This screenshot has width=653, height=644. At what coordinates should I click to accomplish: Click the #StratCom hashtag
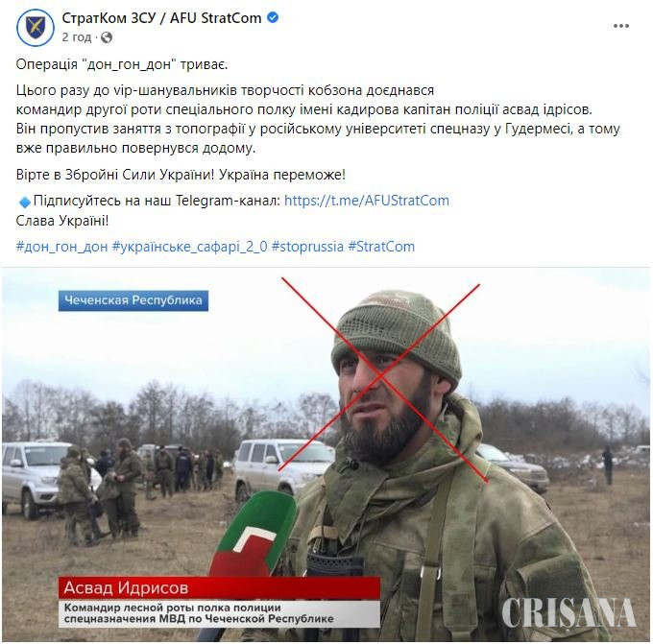click(381, 247)
